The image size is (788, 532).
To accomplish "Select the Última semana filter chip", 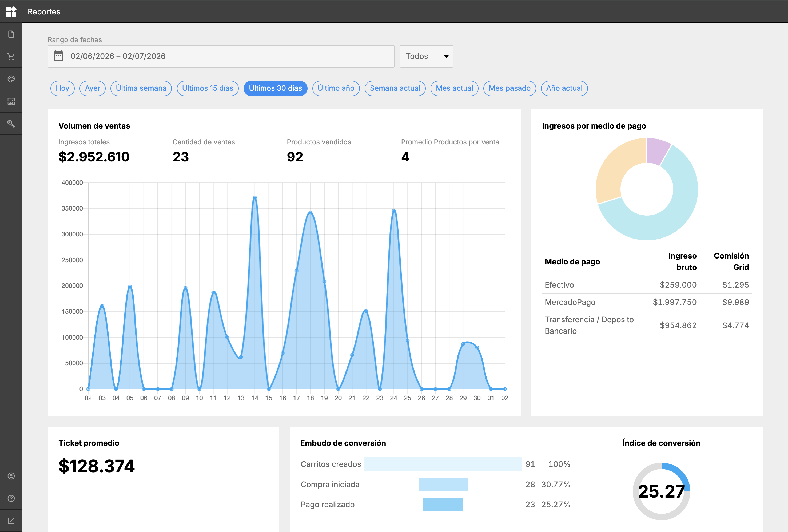I will (141, 89).
